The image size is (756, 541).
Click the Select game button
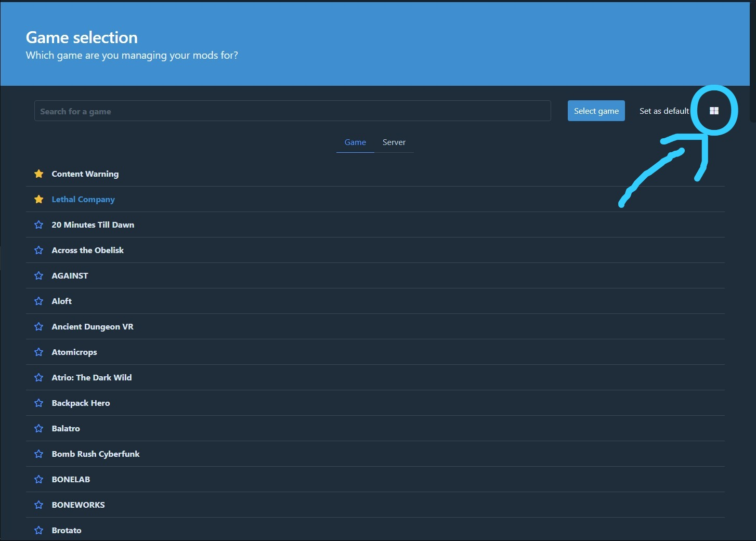pyautogui.click(x=596, y=111)
